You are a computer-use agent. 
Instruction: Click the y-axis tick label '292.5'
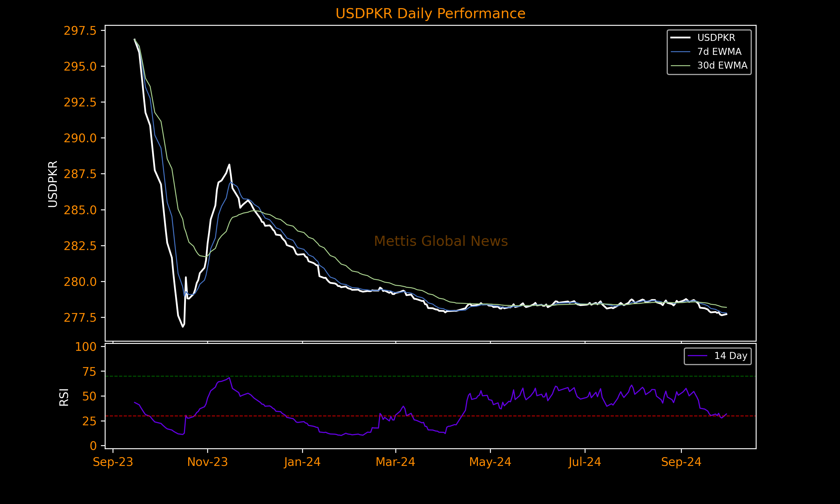80,102
